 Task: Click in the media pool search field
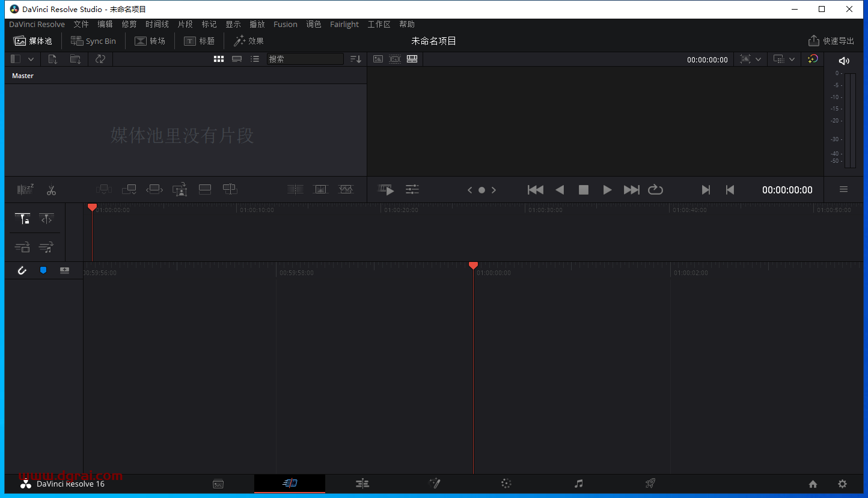[x=305, y=59]
